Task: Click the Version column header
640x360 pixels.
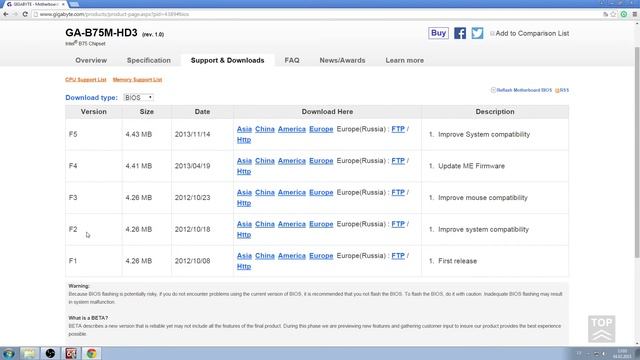Action: [93, 112]
